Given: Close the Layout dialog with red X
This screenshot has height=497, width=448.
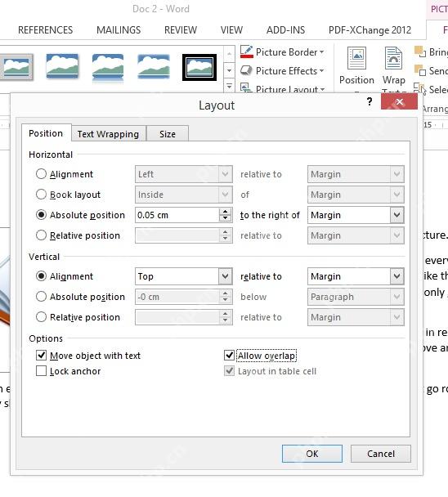Looking at the screenshot, I should tap(399, 101).
